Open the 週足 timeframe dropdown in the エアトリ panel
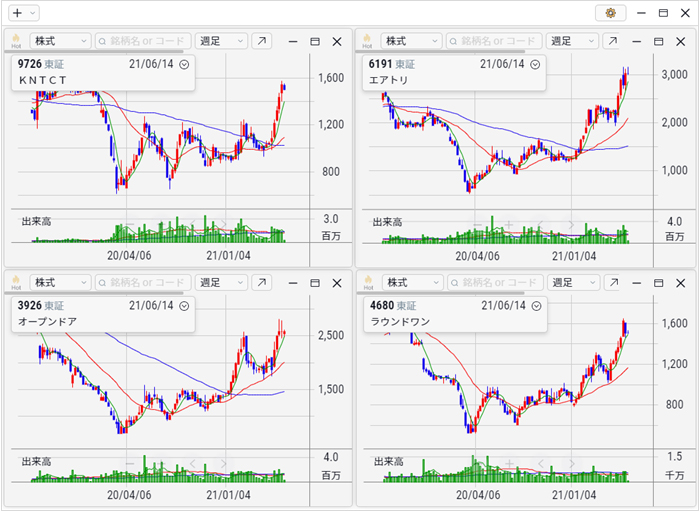Screen dimensions: 700x511 click(572, 41)
